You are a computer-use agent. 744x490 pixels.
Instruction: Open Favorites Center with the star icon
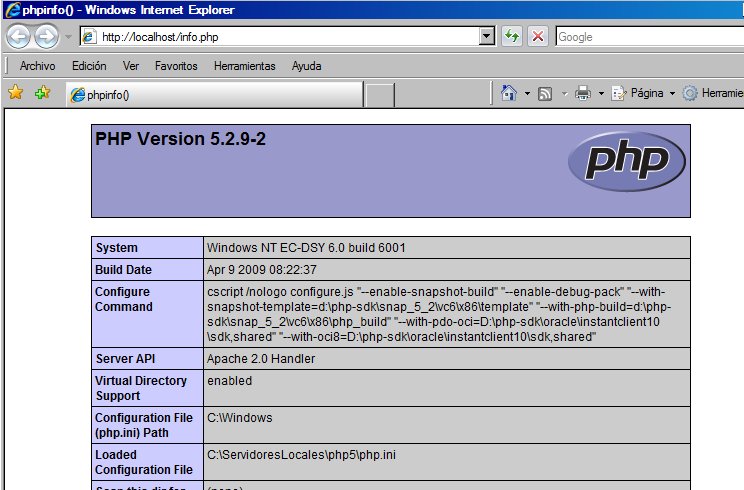click(x=16, y=93)
